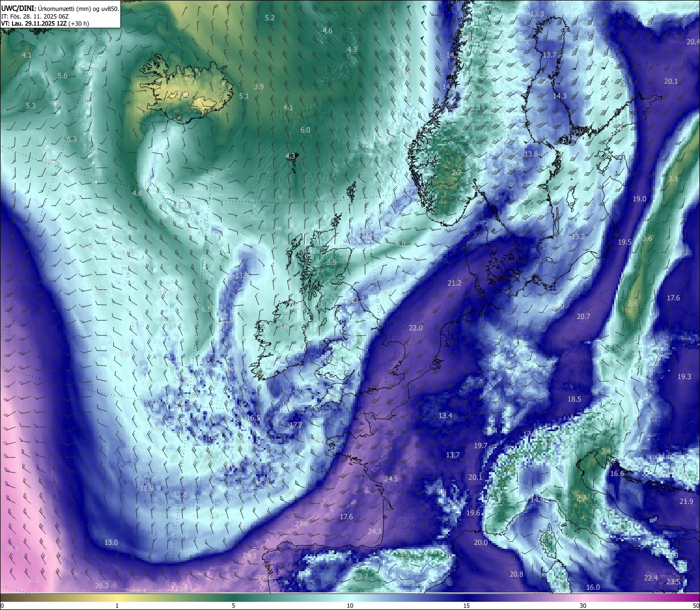Click the '50' tick label on color scale
Image resolution: width=700 pixels, height=610 pixels.
tap(695, 606)
